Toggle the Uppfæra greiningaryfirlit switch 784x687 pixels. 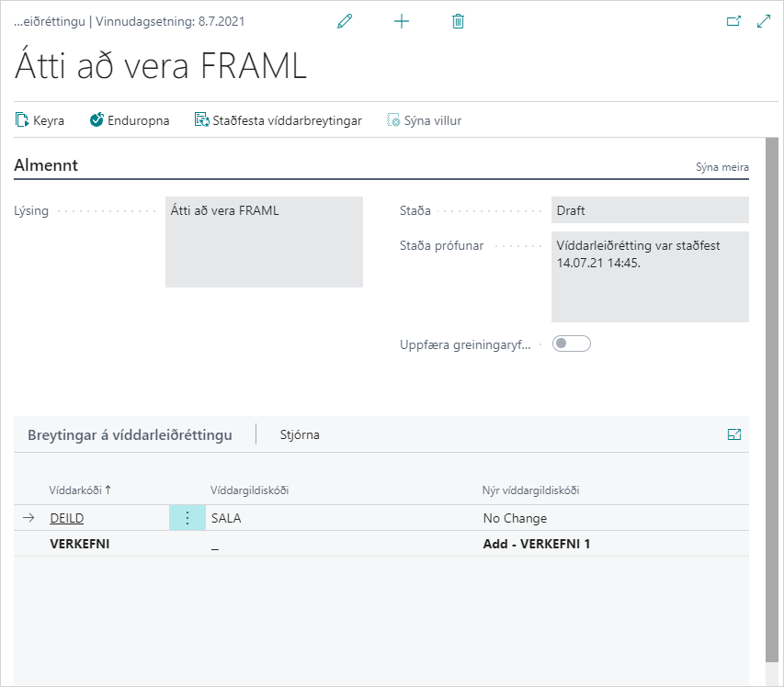(571, 343)
